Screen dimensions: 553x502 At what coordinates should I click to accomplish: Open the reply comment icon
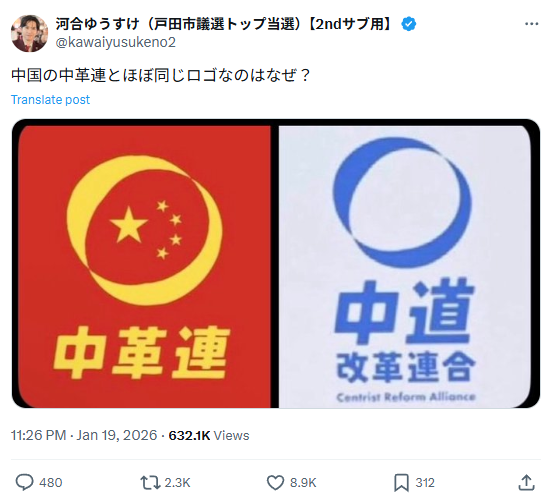coord(24,482)
